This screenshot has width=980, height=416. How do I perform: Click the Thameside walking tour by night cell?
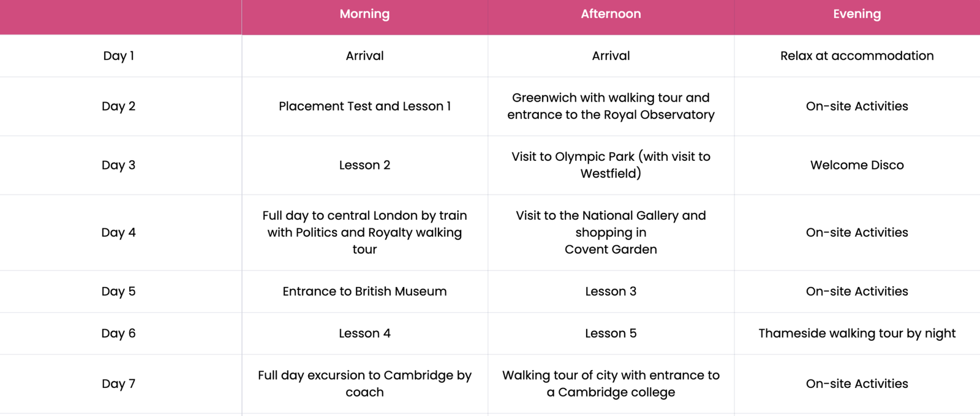(857, 333)
